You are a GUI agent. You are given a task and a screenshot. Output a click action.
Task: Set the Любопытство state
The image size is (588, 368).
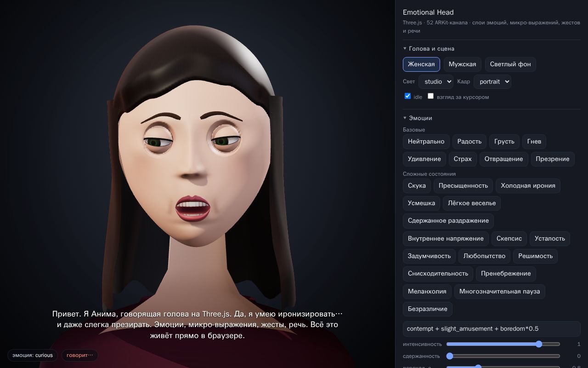(484, 256)
